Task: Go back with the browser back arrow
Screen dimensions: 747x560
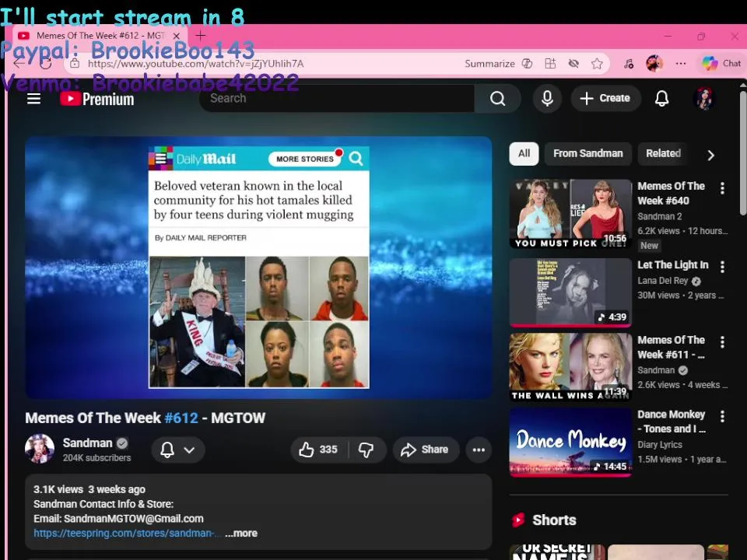Action: (19, 63)
